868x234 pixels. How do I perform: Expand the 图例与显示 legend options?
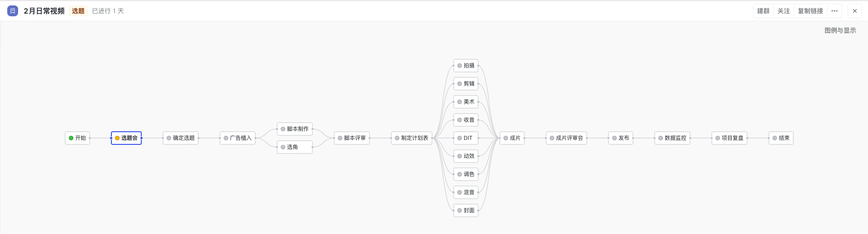(840, 30)
